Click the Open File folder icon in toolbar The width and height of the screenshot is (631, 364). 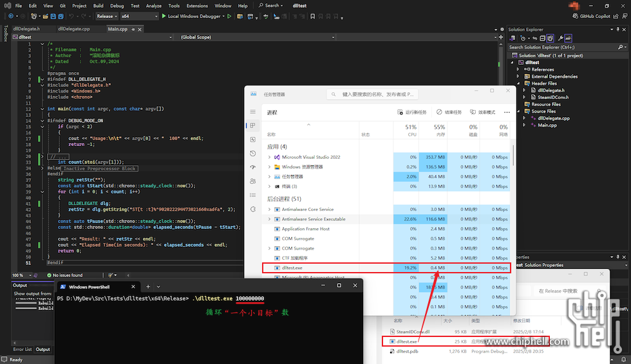click(x=46, y=17)
